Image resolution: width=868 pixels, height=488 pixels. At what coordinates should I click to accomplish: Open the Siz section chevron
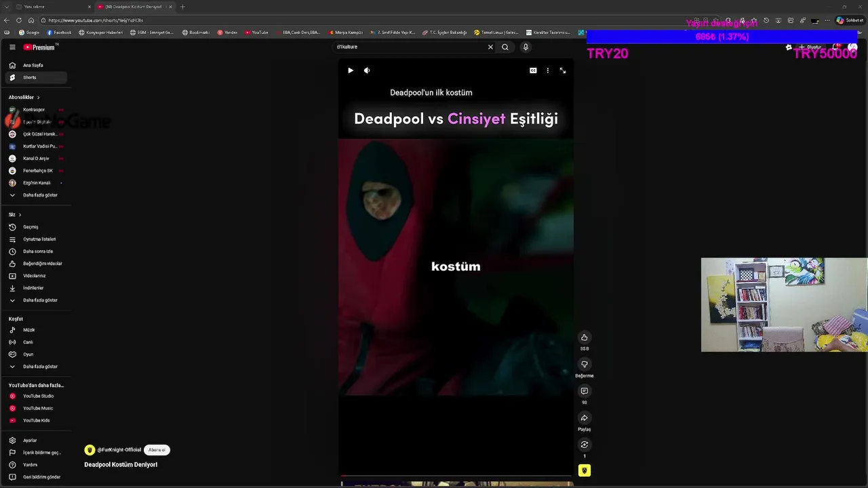[x=20, y=215]
